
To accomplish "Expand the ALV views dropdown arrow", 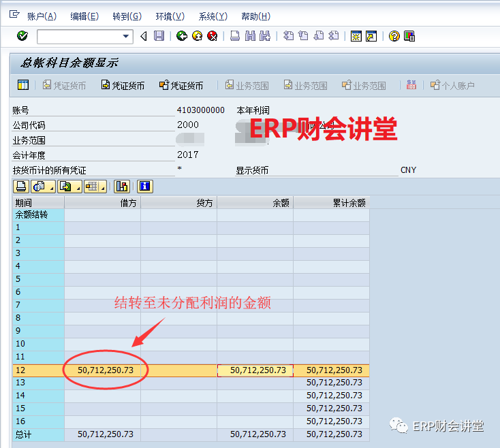I will coord(51,187).
